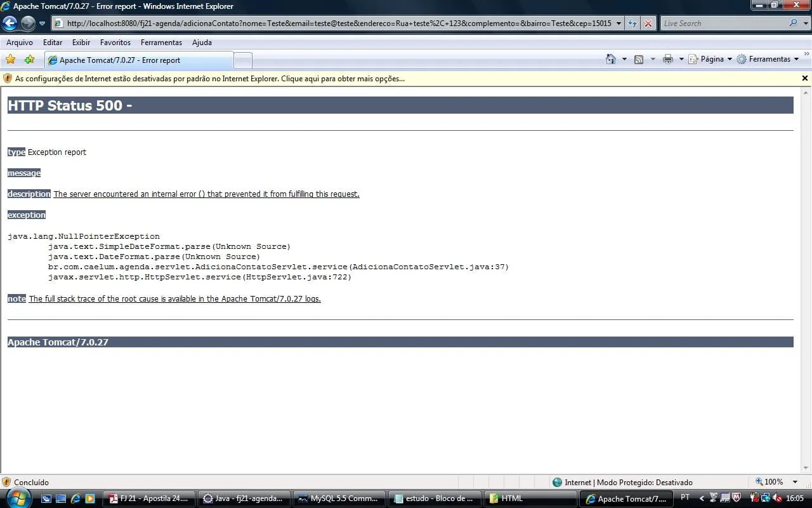Click the Apache Tomcat taskbar button

pyautogui.click(x=625, y=498)
